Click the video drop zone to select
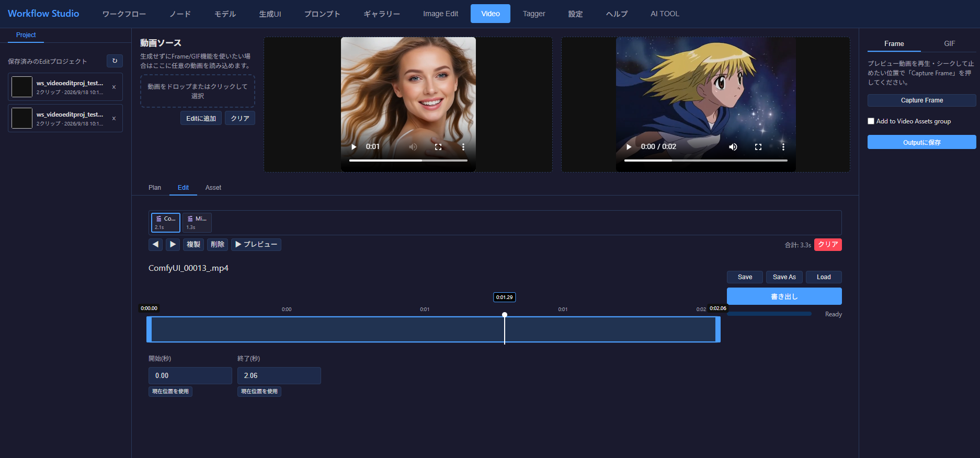Image resolution: width=980 pixels, height=458 pixels. [x=198, y=91]
